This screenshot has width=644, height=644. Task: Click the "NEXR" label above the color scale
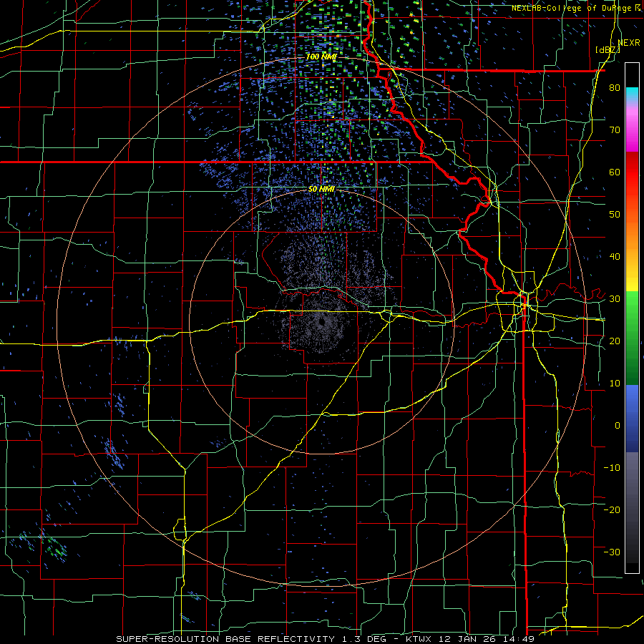pos(628,43)
